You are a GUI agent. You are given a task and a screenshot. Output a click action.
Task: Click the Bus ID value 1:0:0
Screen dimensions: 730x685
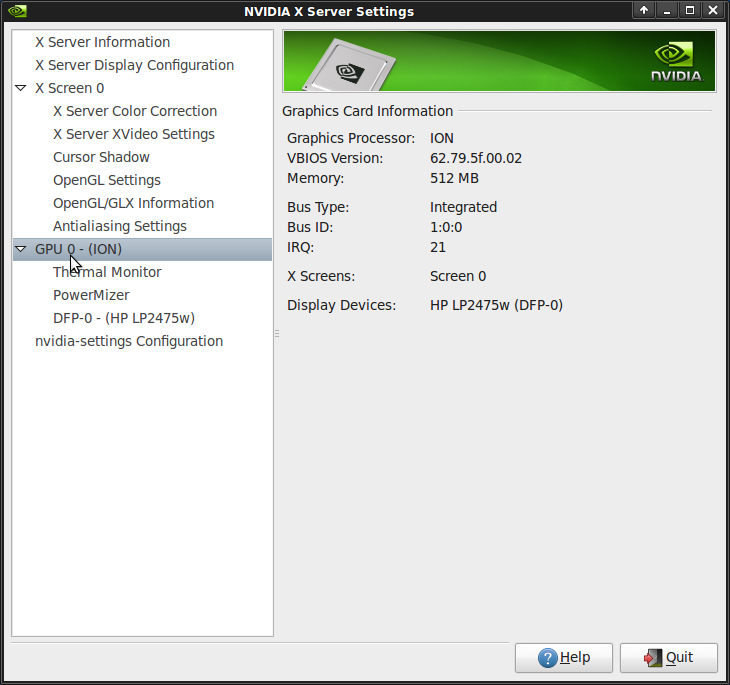[x=446, y=227]
